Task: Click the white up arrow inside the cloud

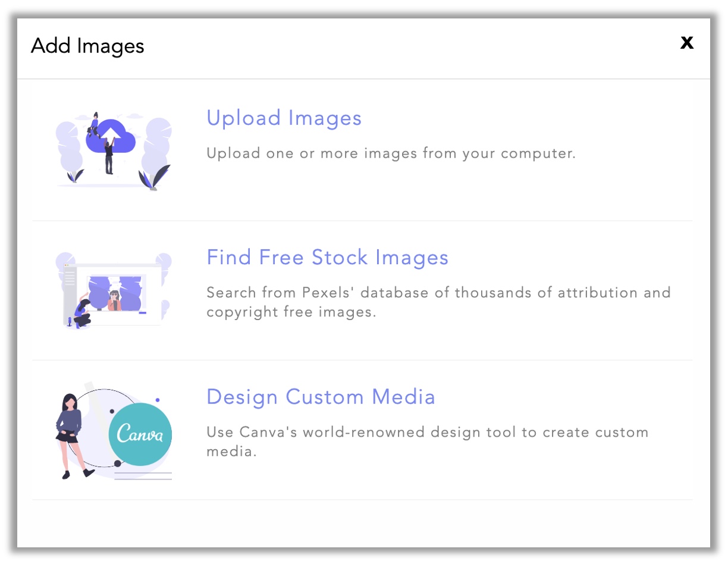Action: [x=112, y=128]
